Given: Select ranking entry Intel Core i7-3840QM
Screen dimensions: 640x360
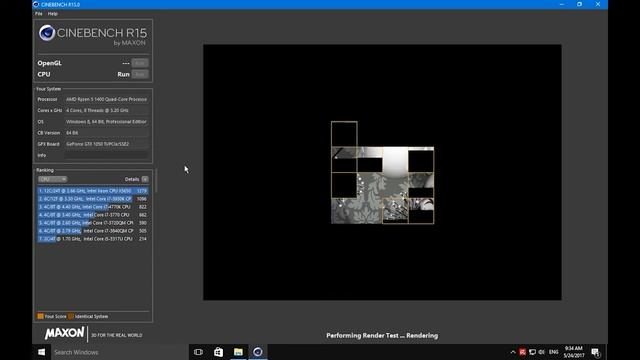Looking at the screenshot, I should coord(93,231).
